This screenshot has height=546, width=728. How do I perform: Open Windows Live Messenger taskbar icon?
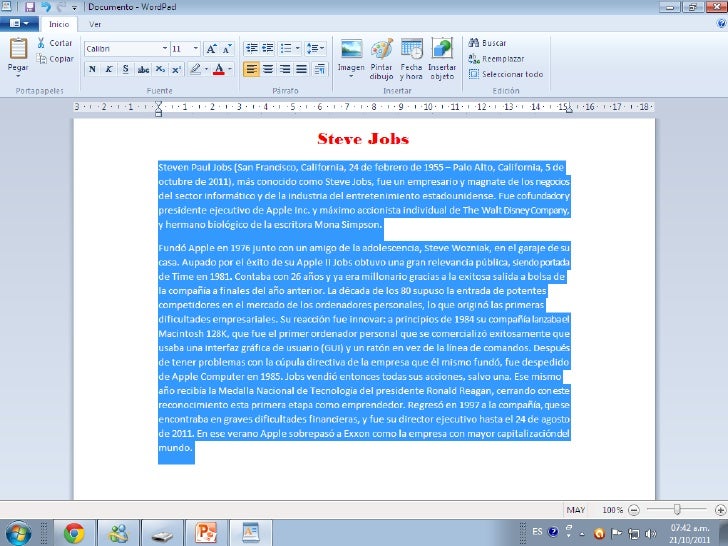coord(118,533)
